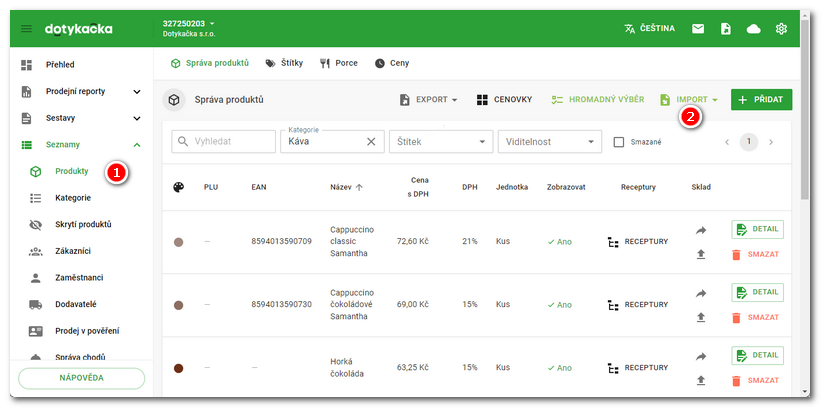
Task: Click the NÁPOVĚDA button
Action: (81, 378)
